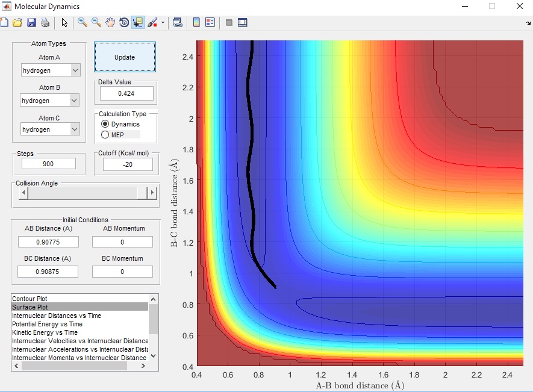This screenshot has width=533, height=392.
Task: Click the Steps input field
Action: click(49, 164)
